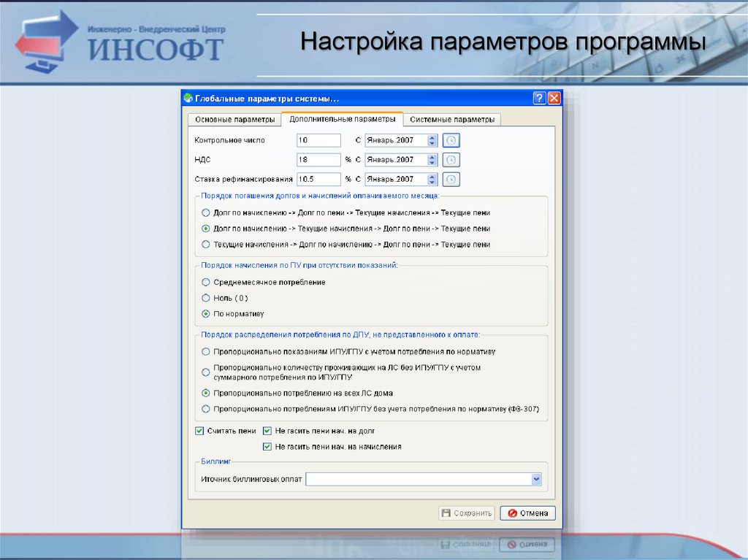Click the dialog title bar application icon

188,99
